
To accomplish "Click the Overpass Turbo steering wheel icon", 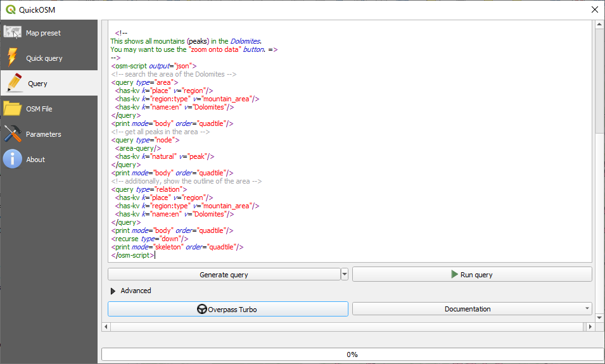I will tap(202, 310).
